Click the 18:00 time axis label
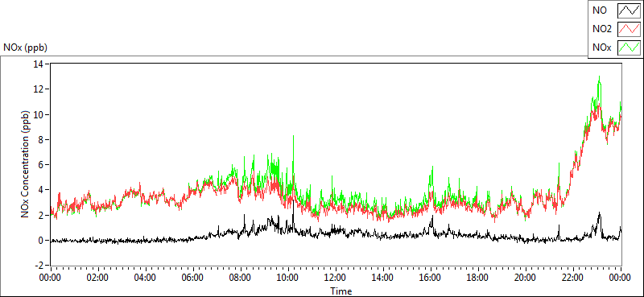 click(478, 278)
